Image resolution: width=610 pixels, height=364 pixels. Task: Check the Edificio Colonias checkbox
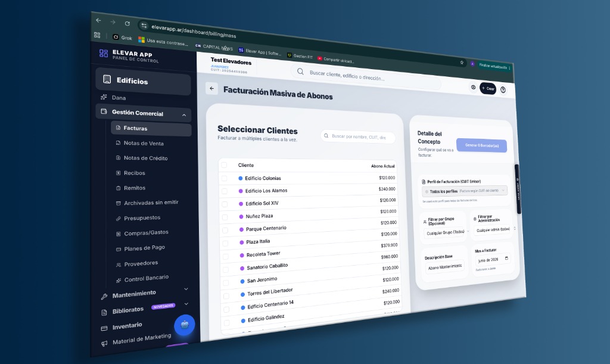[224, 178]
